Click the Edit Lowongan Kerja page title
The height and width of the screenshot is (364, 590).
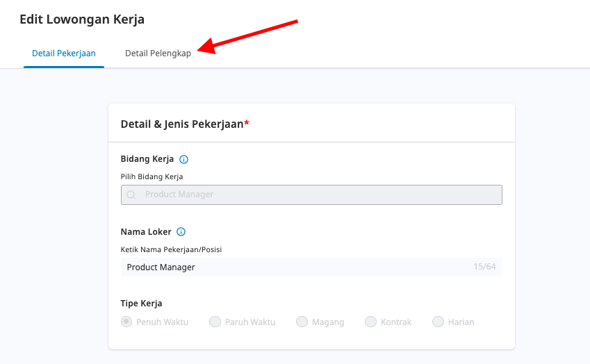pyautogui.click(x=82, y=19)
